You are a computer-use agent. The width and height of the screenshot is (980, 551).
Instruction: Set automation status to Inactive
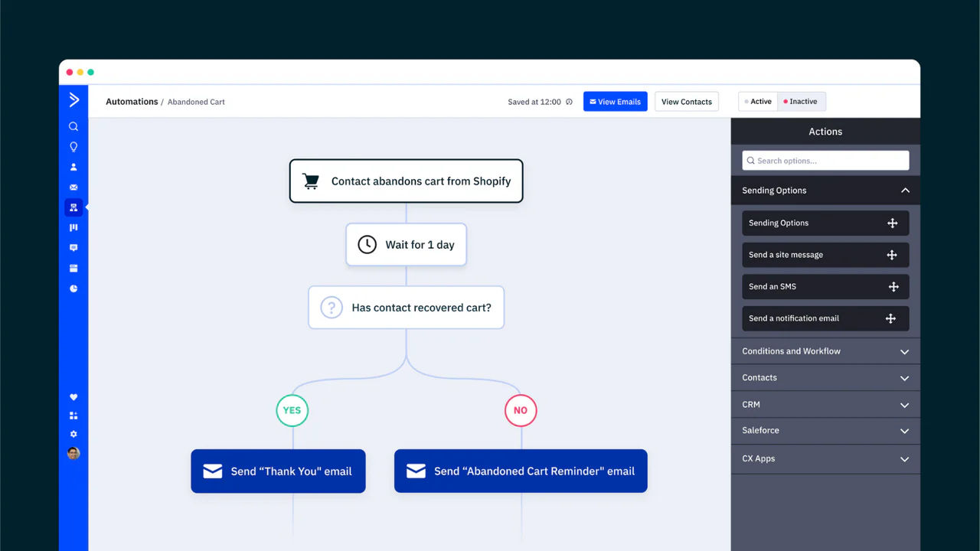click(801, 102)
